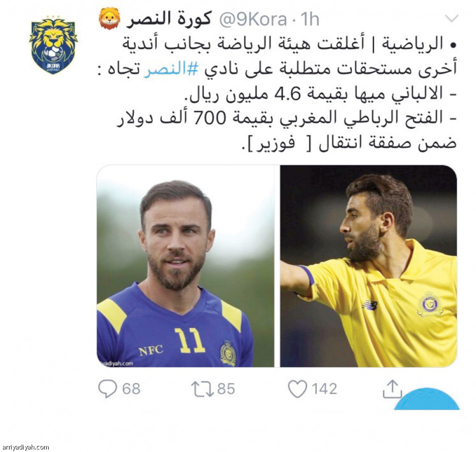Open photo of player in yellow shirt
Viewport: 476px width, 452px height.
(368, 266)
